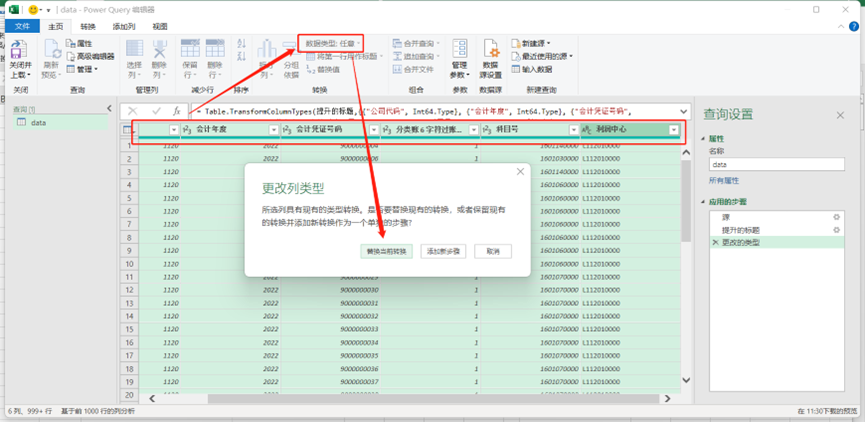Viewport: 865px width, 422px height.
Task: Click the 删除列 remove columns icon
Action: 159,49
